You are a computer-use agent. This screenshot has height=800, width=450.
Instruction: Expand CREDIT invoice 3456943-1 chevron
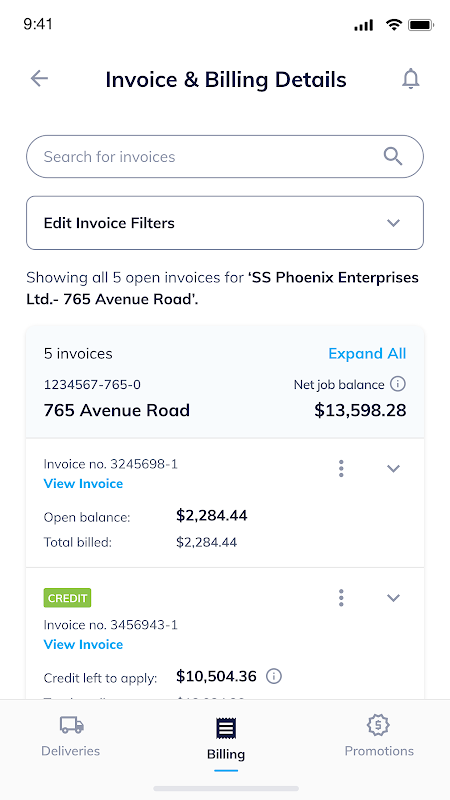click(x=393, y=597)
